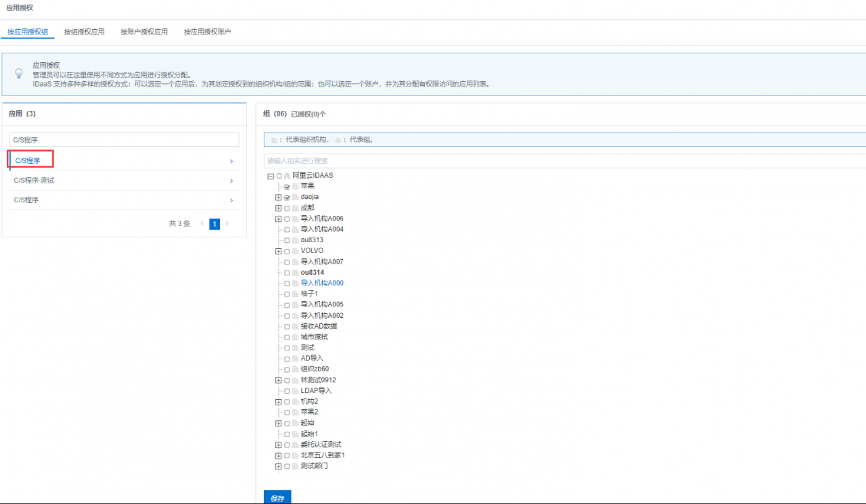Click page number 1 in pagination

(214, 224)
